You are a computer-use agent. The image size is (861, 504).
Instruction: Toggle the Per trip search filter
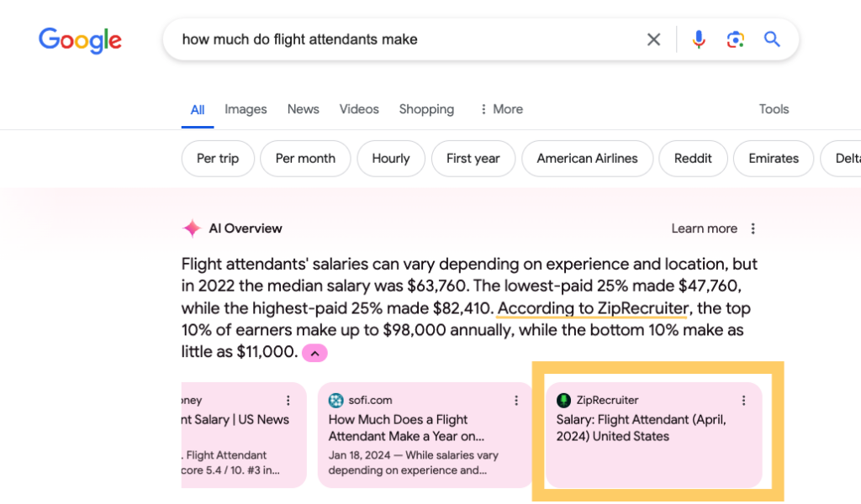[x=217, y=158]
